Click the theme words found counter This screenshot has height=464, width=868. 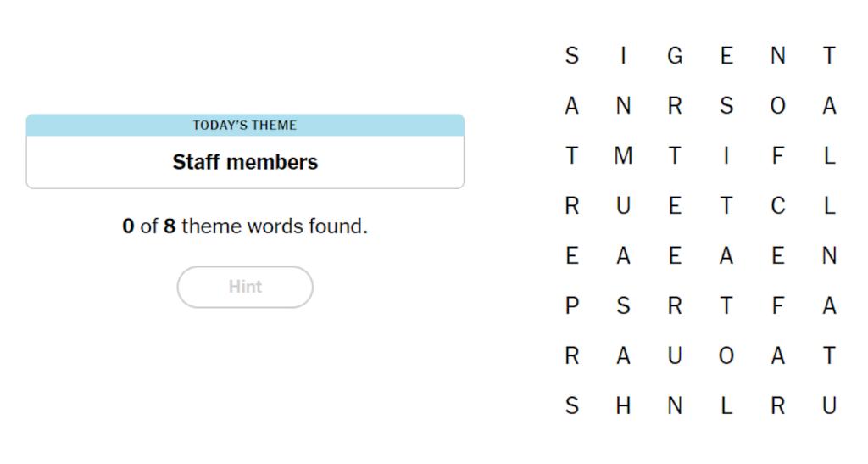point(245,226)
